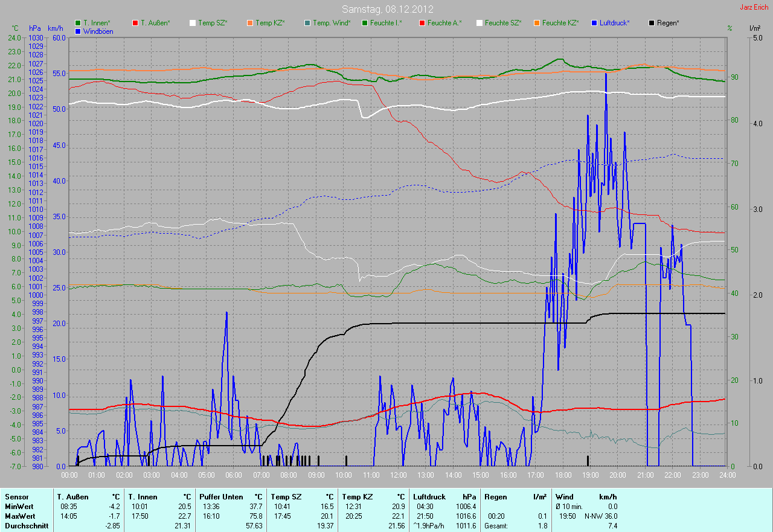This screenshot has width=773, height=532.
Task: Click the Luftdruck* legend label
Action: coord(615,23)
